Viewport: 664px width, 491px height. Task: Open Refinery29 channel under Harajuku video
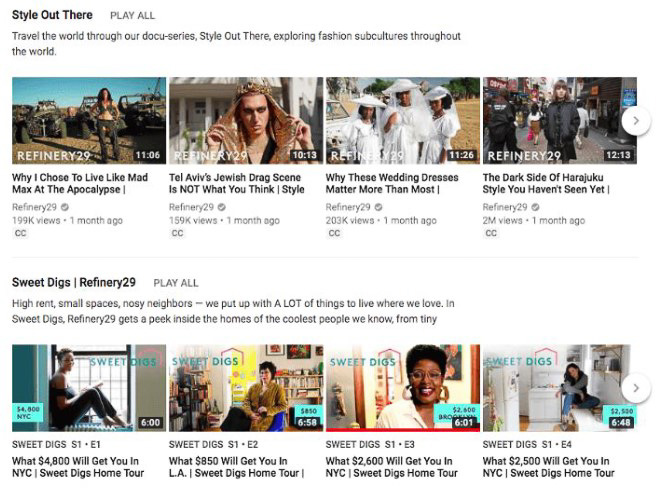[505, 207]
